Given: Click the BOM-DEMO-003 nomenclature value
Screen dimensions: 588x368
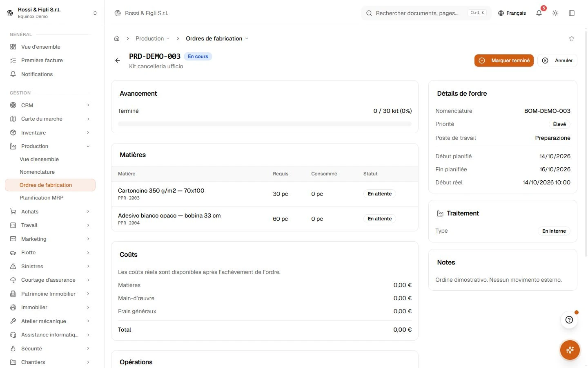Looking at the screenshot, I should (x=547, y=111).
